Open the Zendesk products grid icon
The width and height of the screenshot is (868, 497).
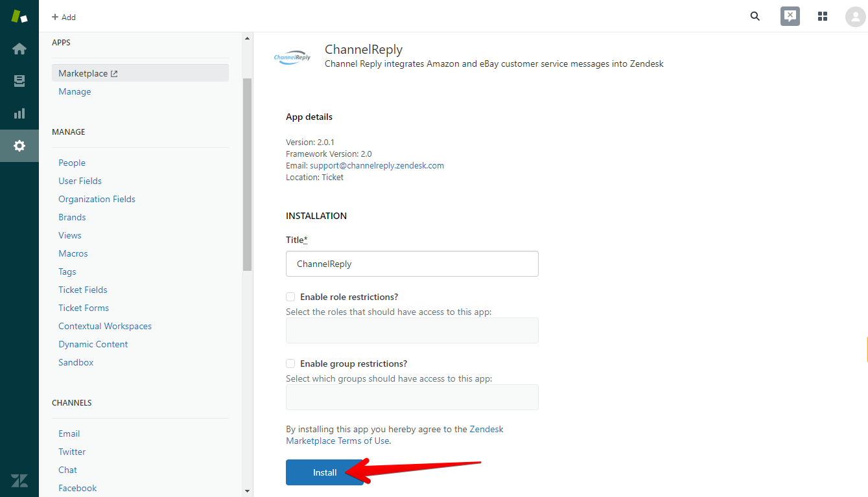(823, 16)
